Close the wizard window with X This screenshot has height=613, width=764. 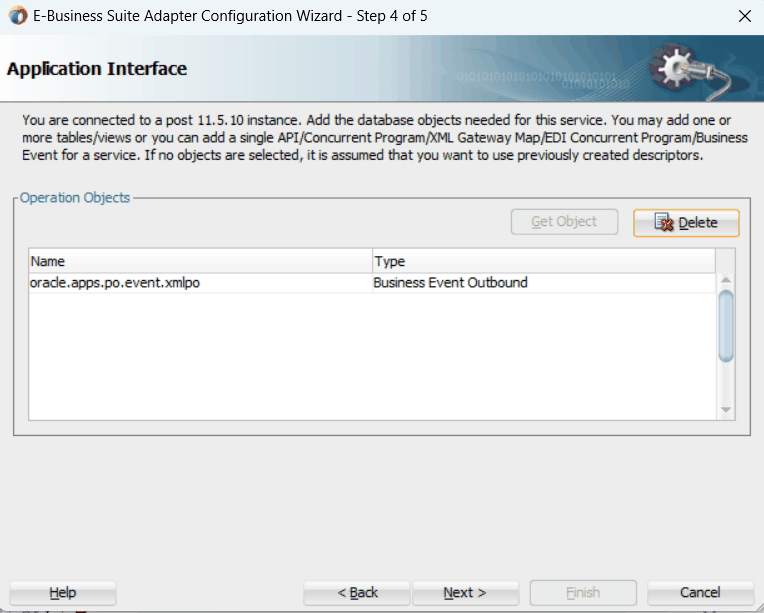coord(745,16)
